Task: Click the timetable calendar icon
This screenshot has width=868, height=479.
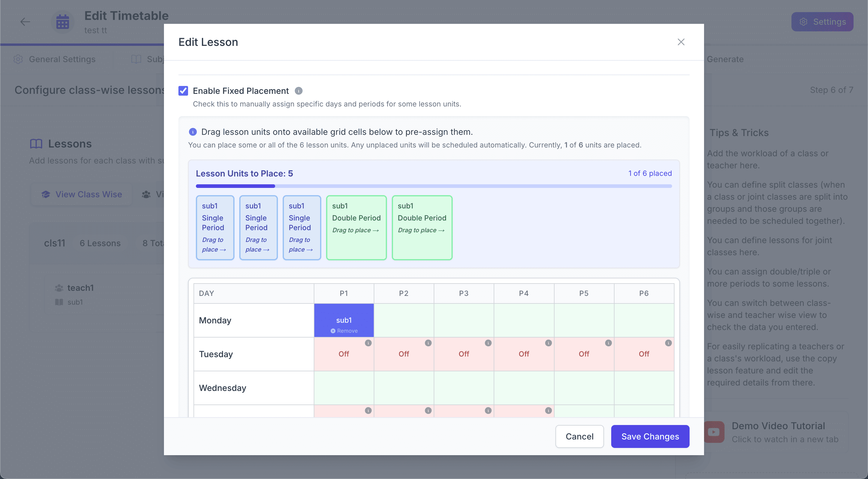Action: click(x=63, y=22)
